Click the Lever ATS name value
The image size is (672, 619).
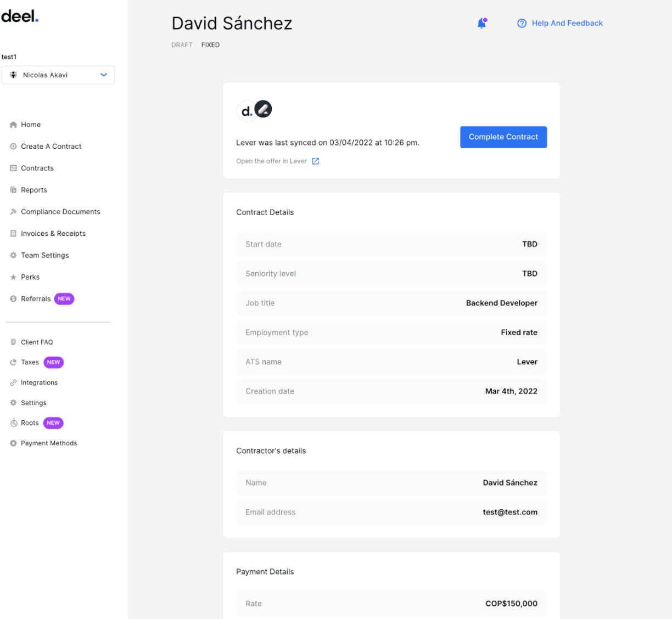[x=527, y=362]
